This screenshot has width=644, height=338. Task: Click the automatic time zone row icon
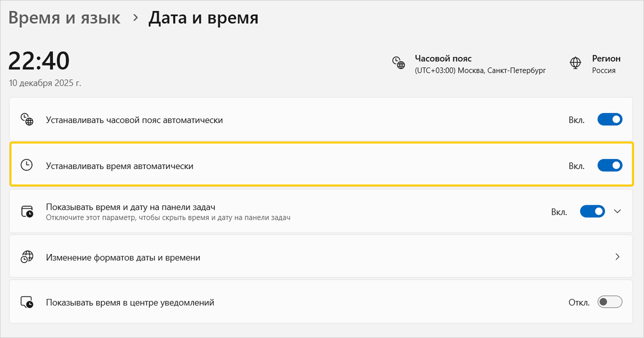(x=27, y=119)
